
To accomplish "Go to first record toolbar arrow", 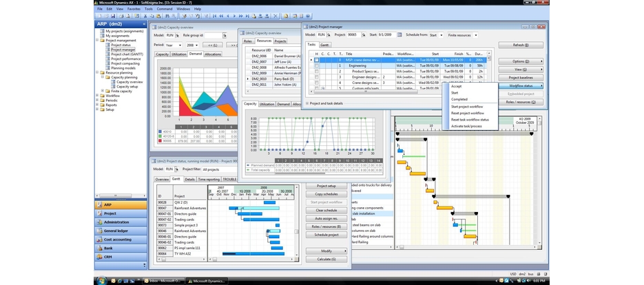I will (x=214, y=16).
